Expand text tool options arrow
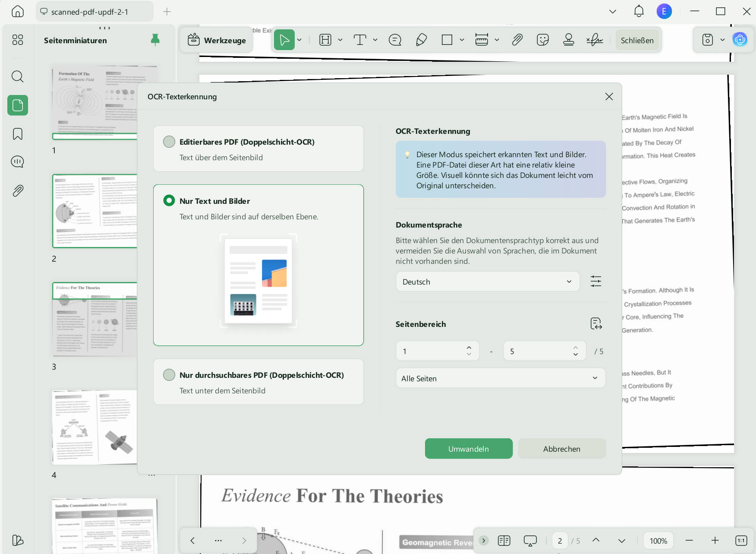 pyautogui.click(x=375, y=40)
